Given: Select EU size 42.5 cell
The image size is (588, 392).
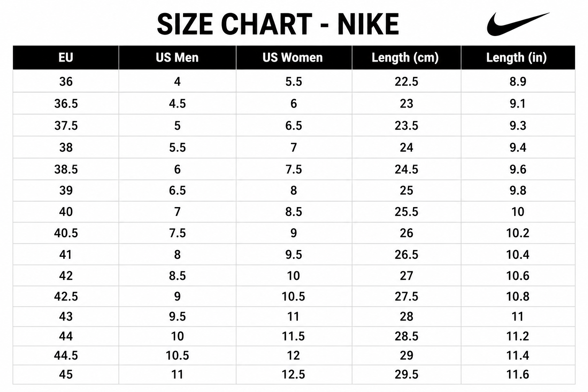Looking at the screenshot, I should click(x=66, y=296).
